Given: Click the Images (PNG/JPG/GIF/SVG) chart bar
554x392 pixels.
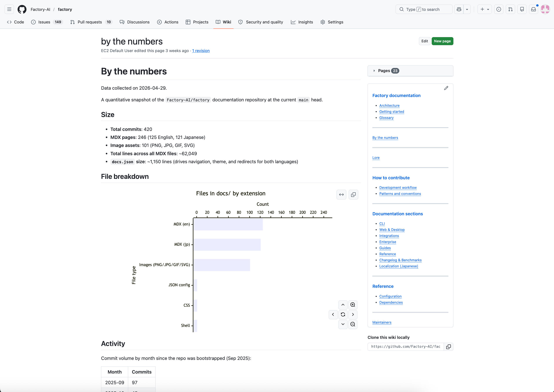Looking at the screenshot, I should [x=222, y=265].
